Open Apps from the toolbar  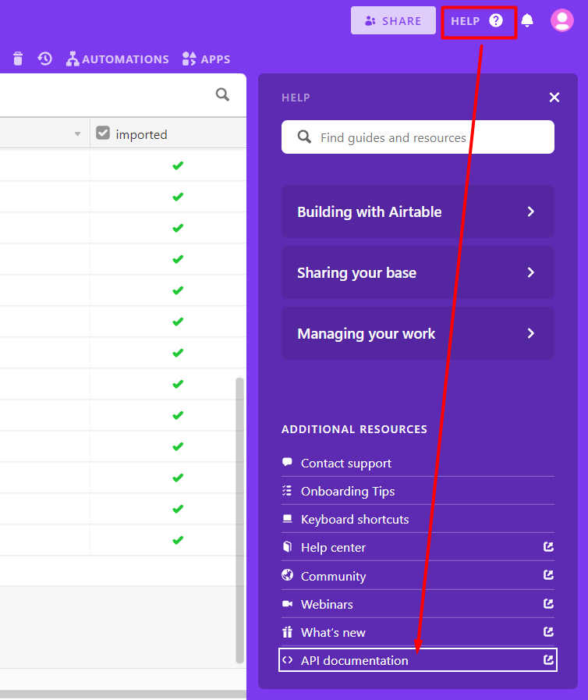click(x=206, y=59)
